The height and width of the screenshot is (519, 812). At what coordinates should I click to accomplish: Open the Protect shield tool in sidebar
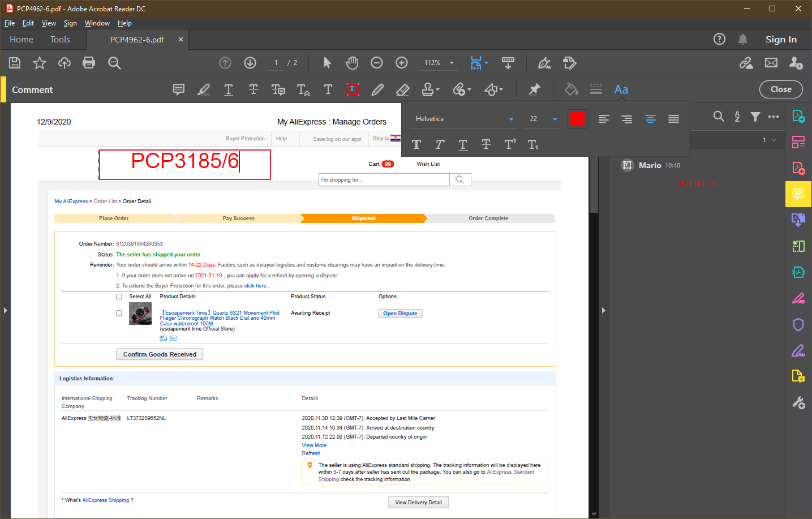coord(798,324)
